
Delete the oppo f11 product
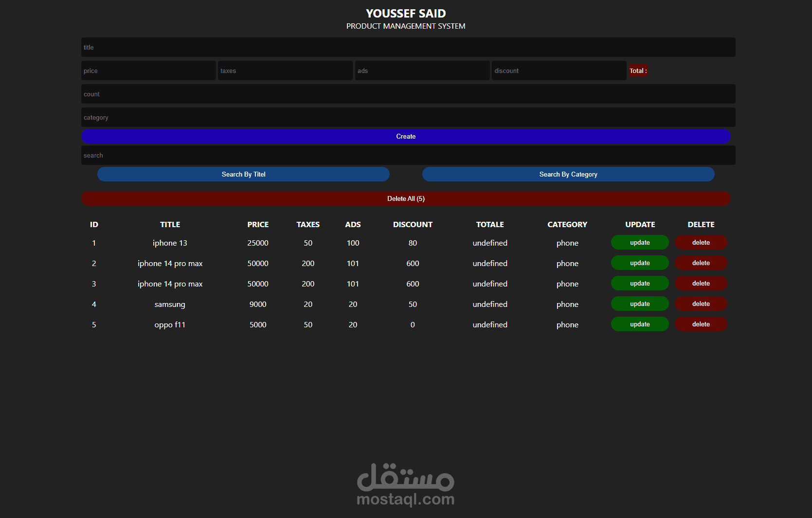701,324
